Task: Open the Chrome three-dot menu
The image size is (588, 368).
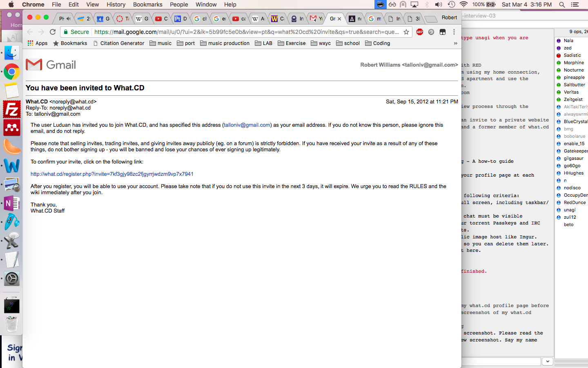Action: pyautogui.click(x=454, y=32)
